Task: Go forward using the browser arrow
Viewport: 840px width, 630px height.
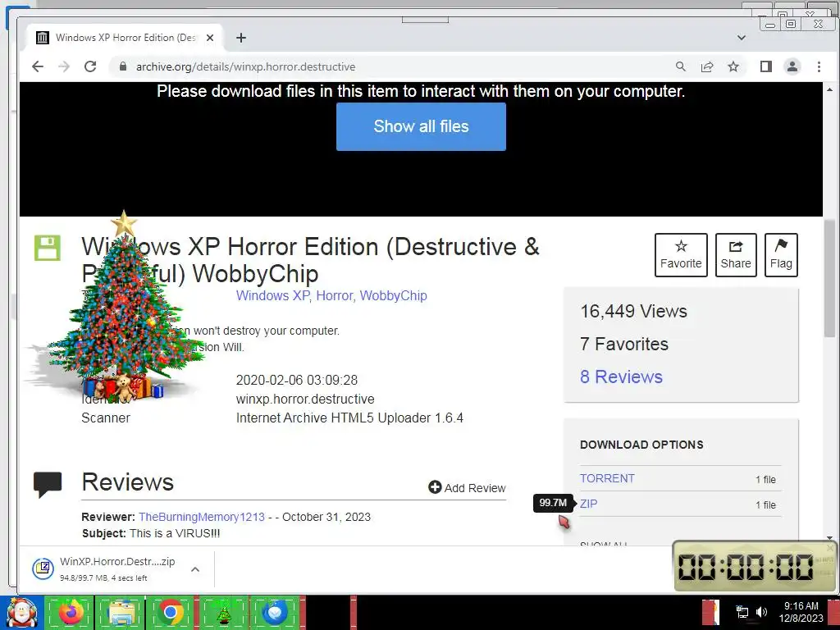Action: pyautogui.click(x=64, y=66)
